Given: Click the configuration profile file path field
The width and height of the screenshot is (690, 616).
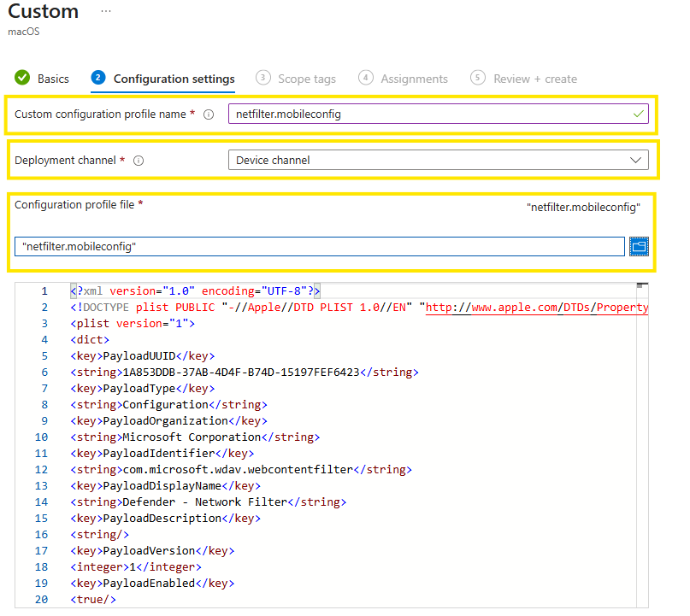Looking at the screenshot, I should [x=320, y=246].
